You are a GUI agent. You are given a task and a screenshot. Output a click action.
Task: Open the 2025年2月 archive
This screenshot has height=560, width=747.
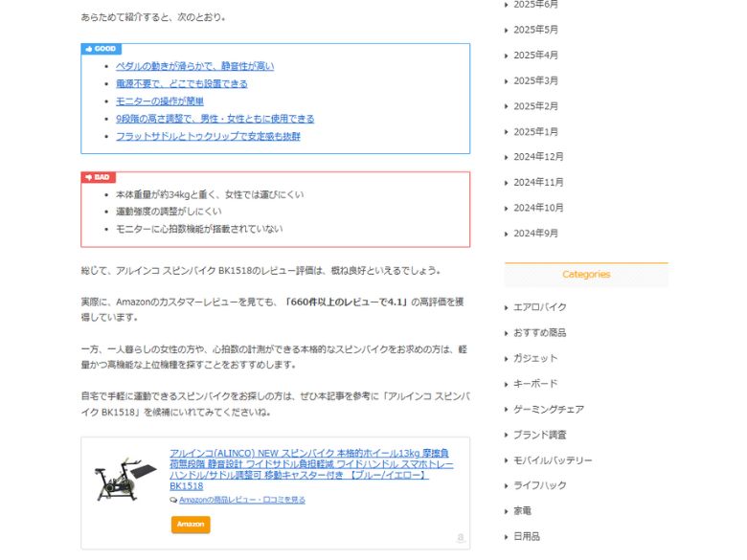pyautogui.click(x=535, y=105)
